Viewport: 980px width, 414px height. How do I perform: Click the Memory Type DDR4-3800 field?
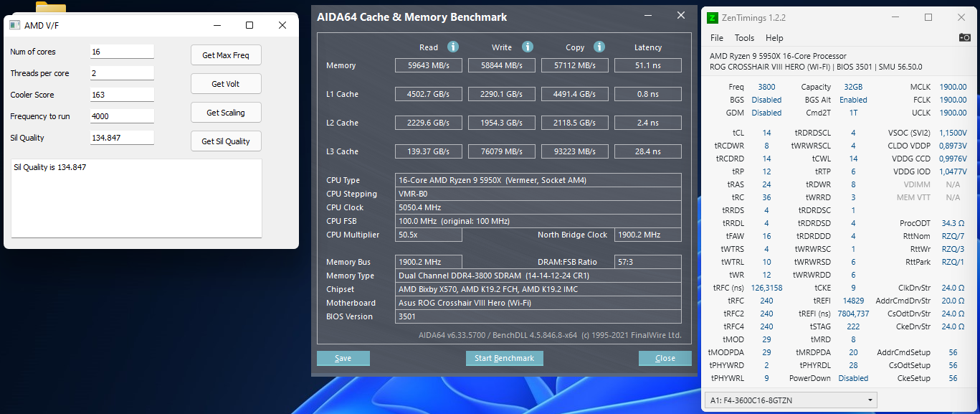click(x=538, y=276)
